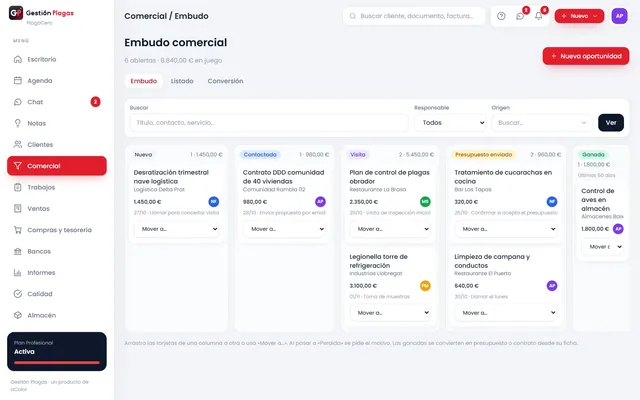
Task: Open Mover a on Tratamiento cucarachas card
Action: 506,229
